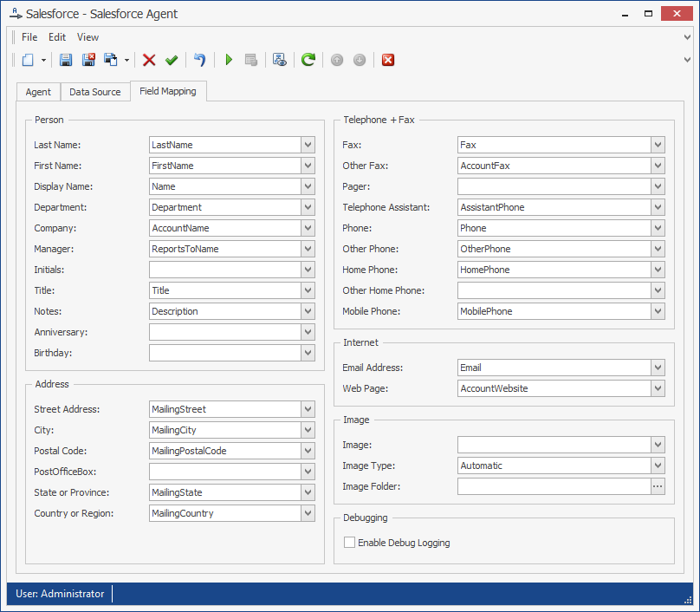
Task: Enable Debug Logging checkbox
Action: coord(349,543)
